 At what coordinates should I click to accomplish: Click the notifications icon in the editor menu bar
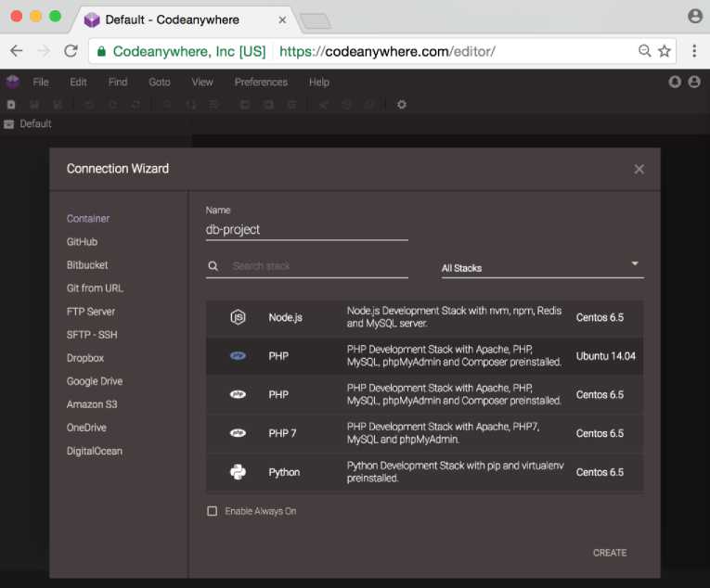point(675,82)
